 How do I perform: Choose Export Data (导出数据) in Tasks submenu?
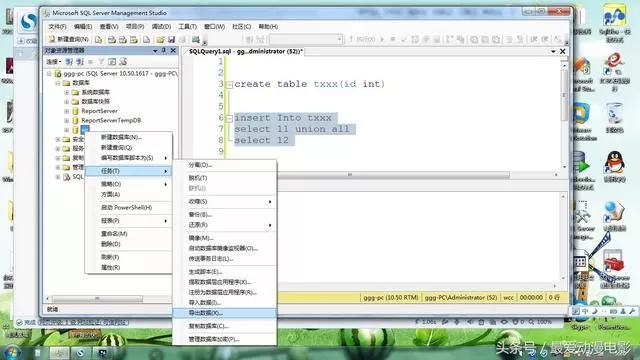(x=225, y=313)
